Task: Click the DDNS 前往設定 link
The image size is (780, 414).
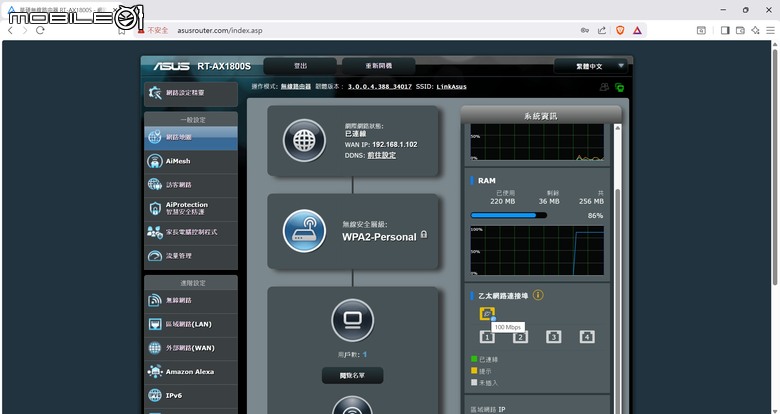Action: [382, 155]
